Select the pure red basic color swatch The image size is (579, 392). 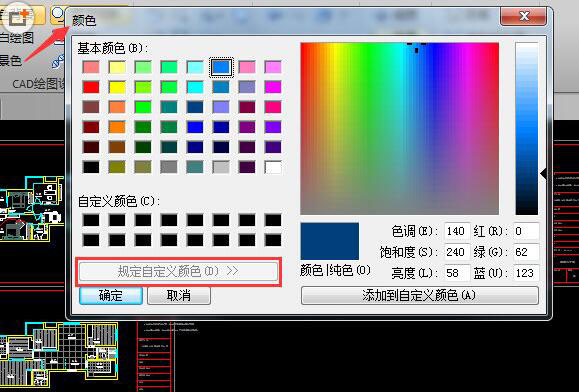click(91, 87)
